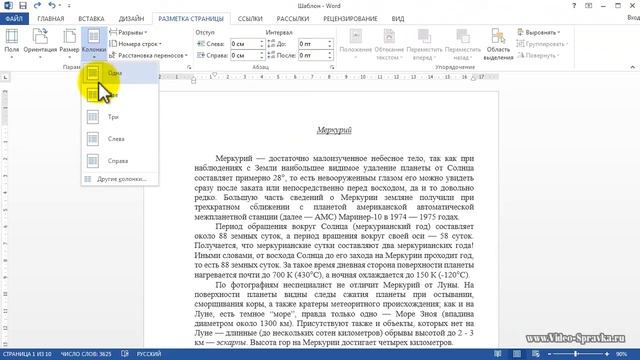Switch to the ССЫЛКИ tab
640x360 pixels.
[250, 19]
